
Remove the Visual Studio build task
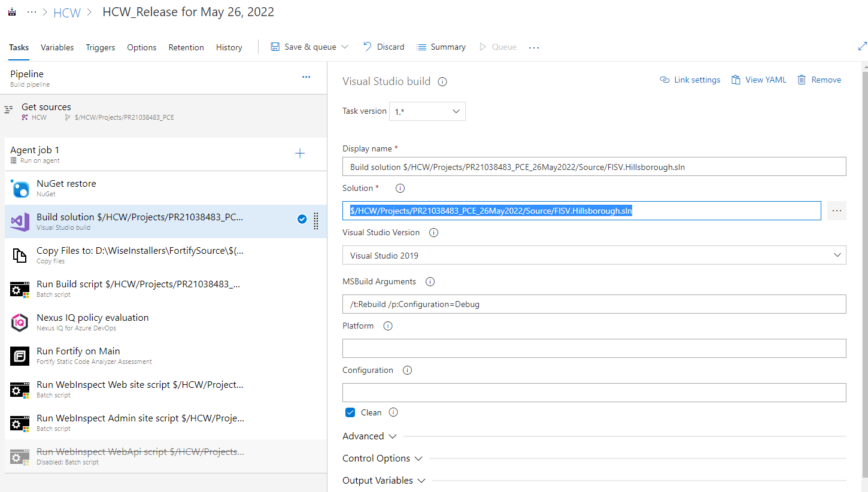pos(819,80)
